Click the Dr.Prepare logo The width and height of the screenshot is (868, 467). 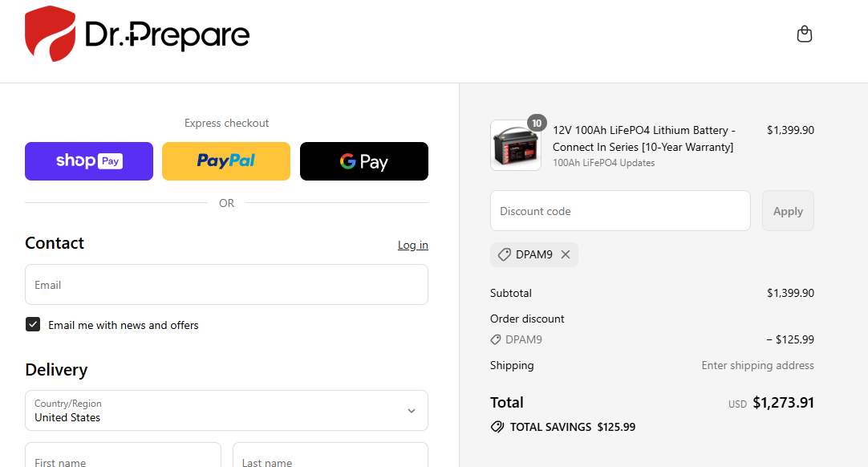[137, 34]
